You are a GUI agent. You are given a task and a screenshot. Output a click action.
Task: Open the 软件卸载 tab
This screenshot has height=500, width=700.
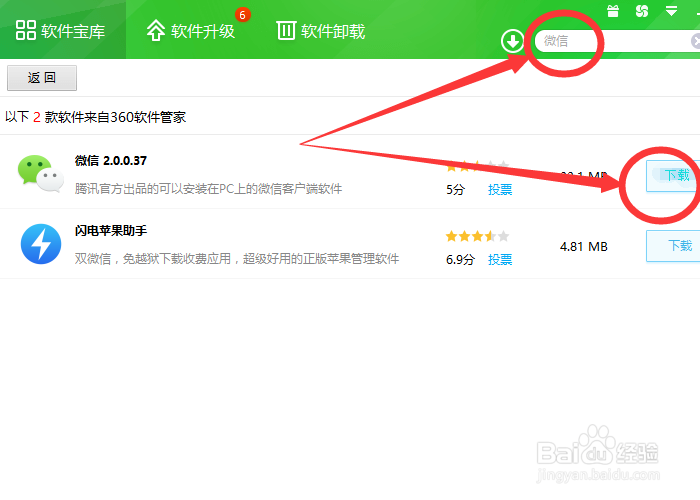point(321,30)
